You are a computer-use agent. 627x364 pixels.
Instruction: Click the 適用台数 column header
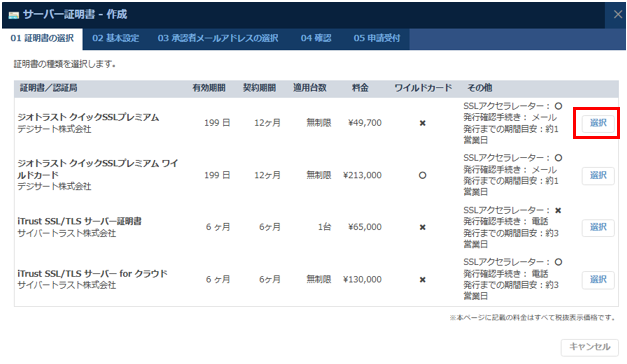310,88
